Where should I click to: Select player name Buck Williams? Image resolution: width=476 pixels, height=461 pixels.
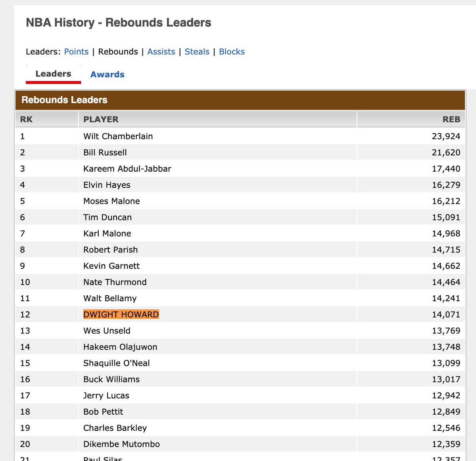[111, 380]
